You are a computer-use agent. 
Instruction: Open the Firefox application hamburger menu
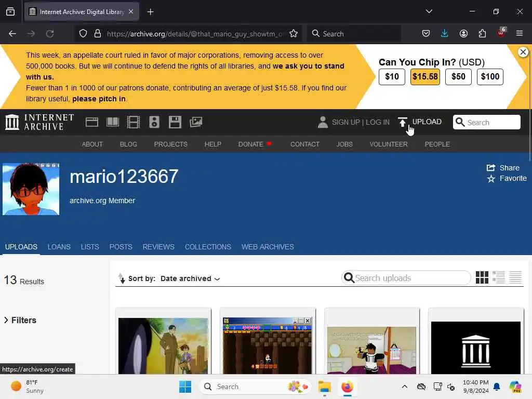(520, 34)
